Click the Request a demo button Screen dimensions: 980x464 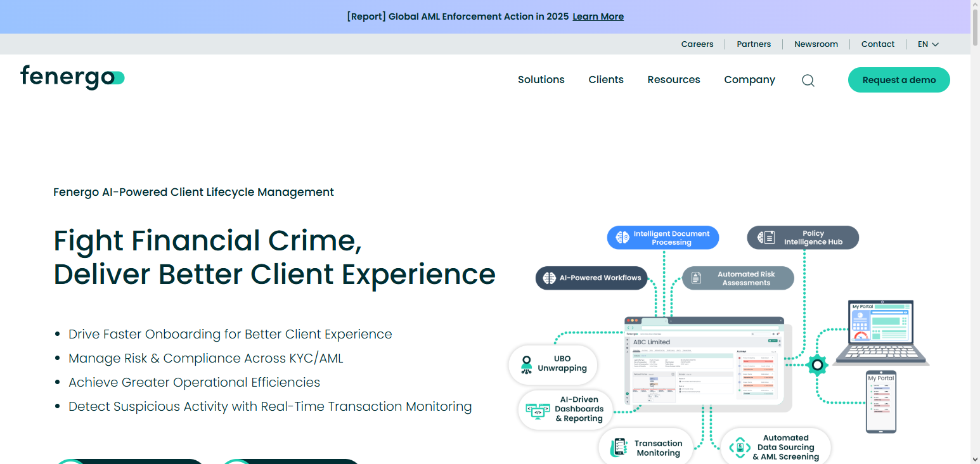pyautogui.click(x=898, y=80)
